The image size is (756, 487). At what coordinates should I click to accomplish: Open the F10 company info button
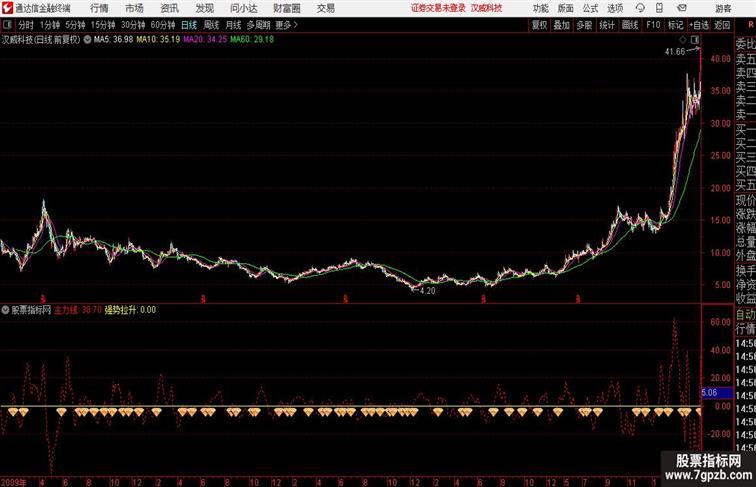(x=653, y=25)
